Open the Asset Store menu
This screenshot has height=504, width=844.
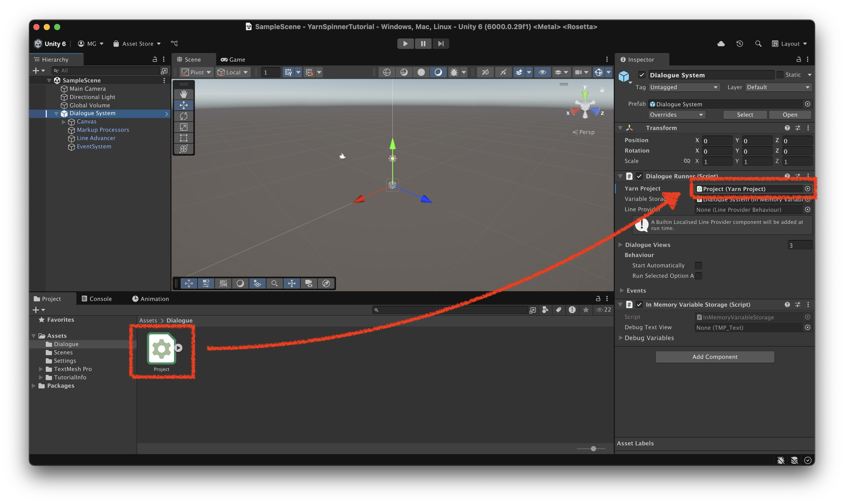(x=137, y=44)
